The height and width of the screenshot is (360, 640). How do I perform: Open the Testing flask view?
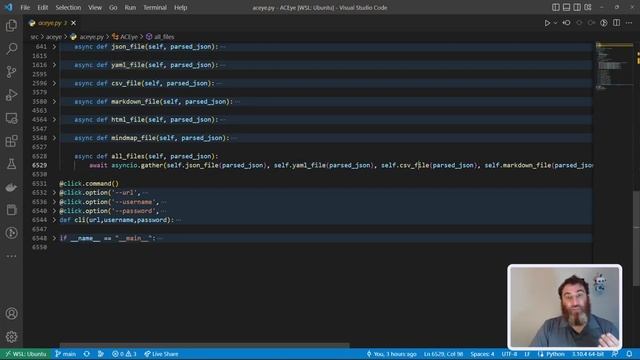[x=11, y=164]
